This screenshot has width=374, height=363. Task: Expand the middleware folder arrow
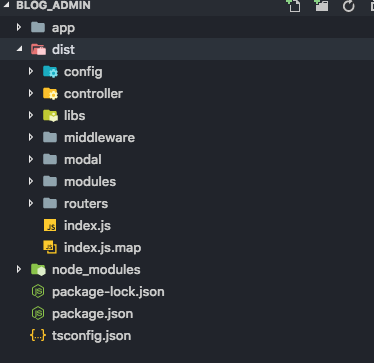pyautogui.click(x=31, y=137)
